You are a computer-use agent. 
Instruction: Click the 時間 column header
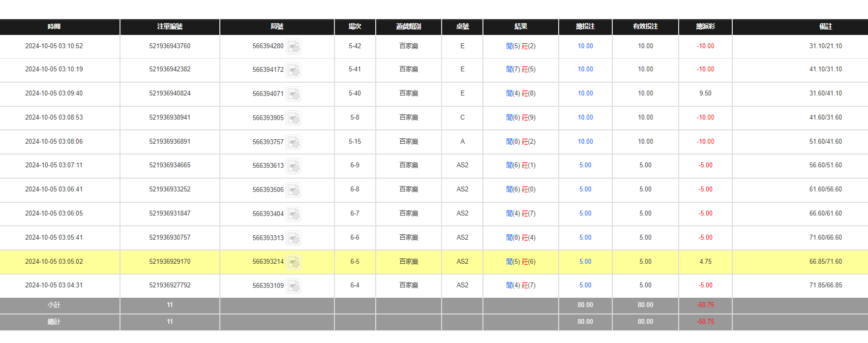pyautogui.click(x=54, y=27)
